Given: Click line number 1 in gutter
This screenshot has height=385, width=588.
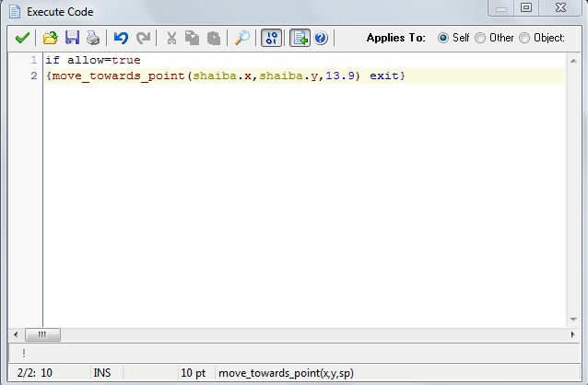Looking at the screenshot, I should [34, 60].
